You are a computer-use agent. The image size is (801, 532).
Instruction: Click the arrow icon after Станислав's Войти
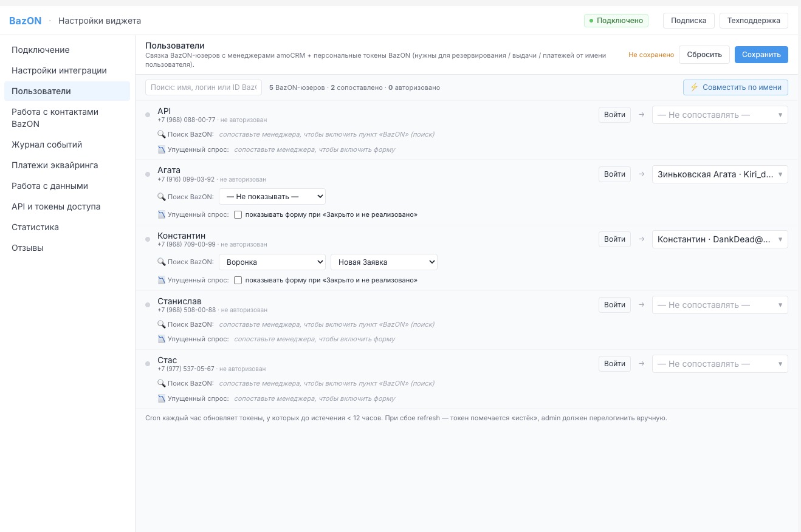641,305
